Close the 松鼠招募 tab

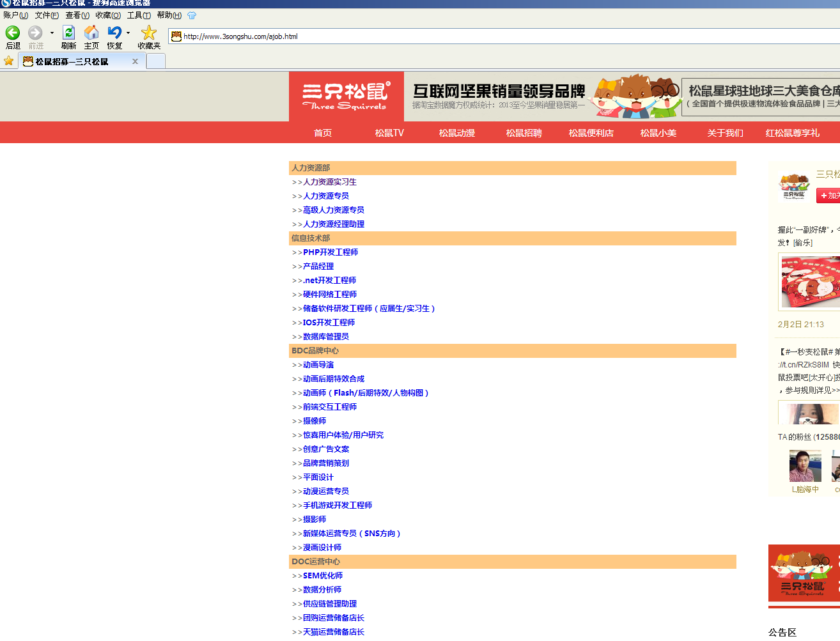pyautogui.click(x=135, y=61)
